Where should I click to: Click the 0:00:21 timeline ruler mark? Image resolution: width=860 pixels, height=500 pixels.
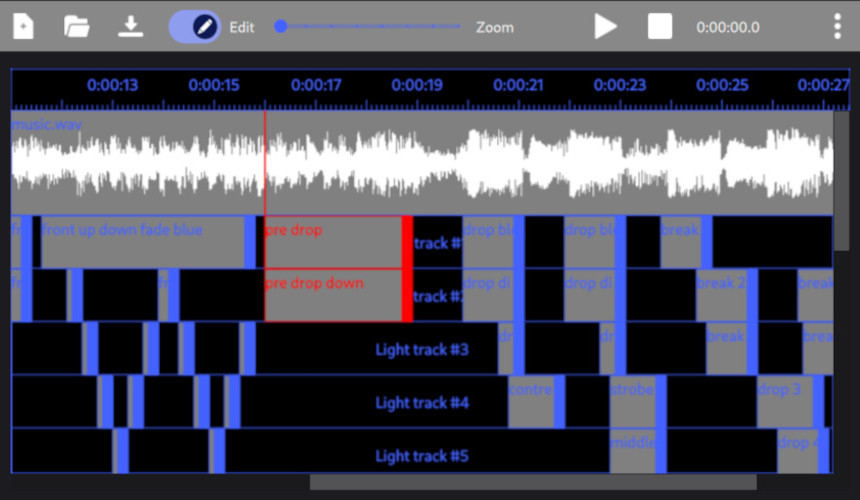(x=518, y=86)
